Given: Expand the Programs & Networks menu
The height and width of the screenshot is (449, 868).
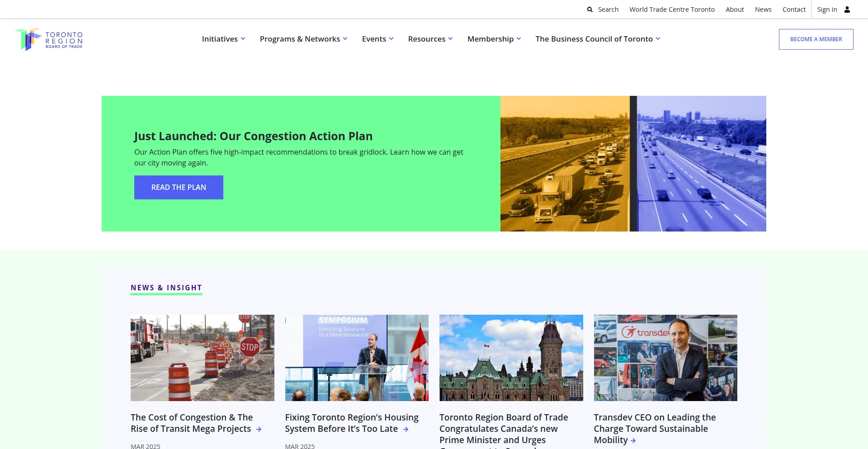Looking at the screenshot, I should click(x=303, y=39).
